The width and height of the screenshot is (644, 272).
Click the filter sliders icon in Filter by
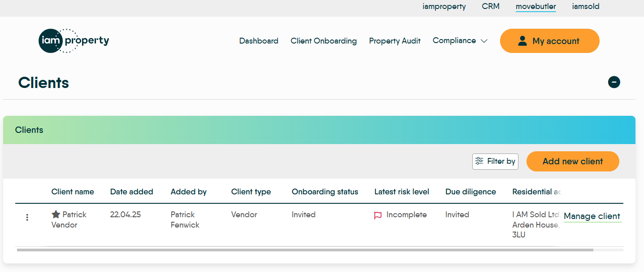tap(480, 161)
